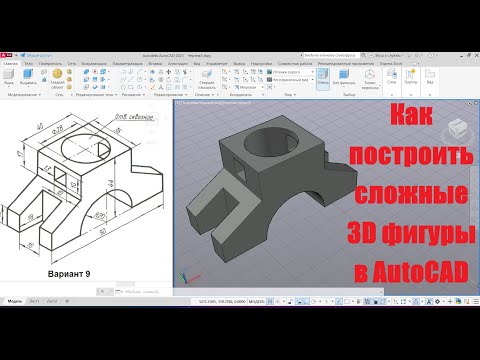Open the arrow under the Выдавить button

click(28, 87)
